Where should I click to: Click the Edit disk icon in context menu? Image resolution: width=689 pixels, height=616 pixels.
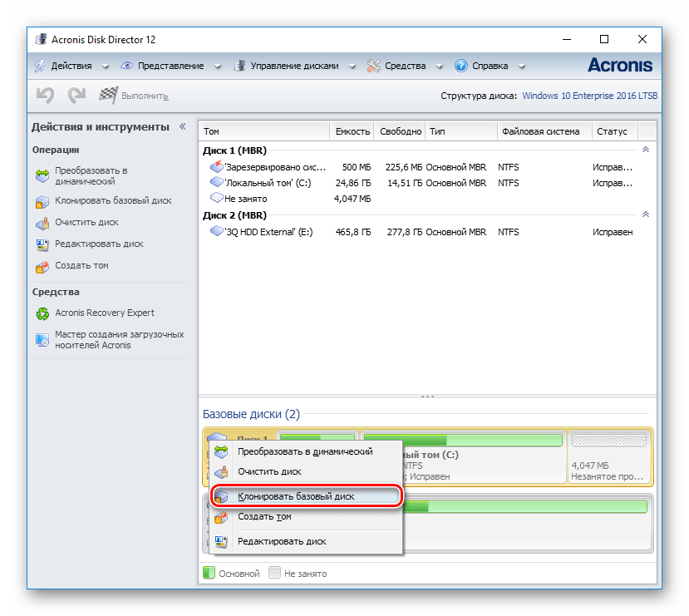click(221, 541)
